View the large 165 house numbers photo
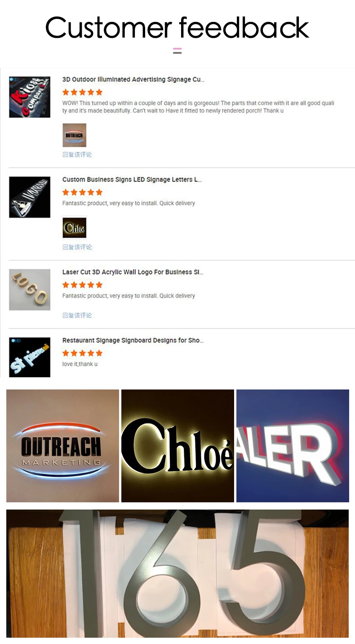The width and height of the screenshot is (355, 644). coord(177,573)
